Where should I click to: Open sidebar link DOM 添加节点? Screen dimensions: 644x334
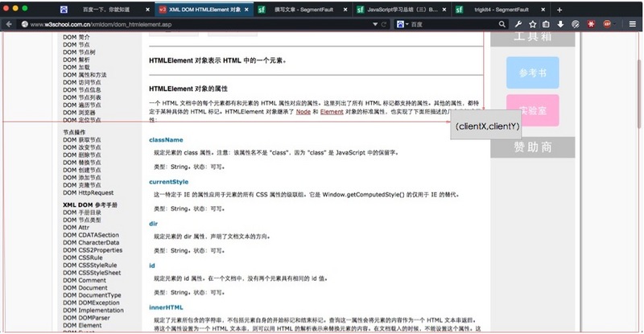(x=82, y=178)
